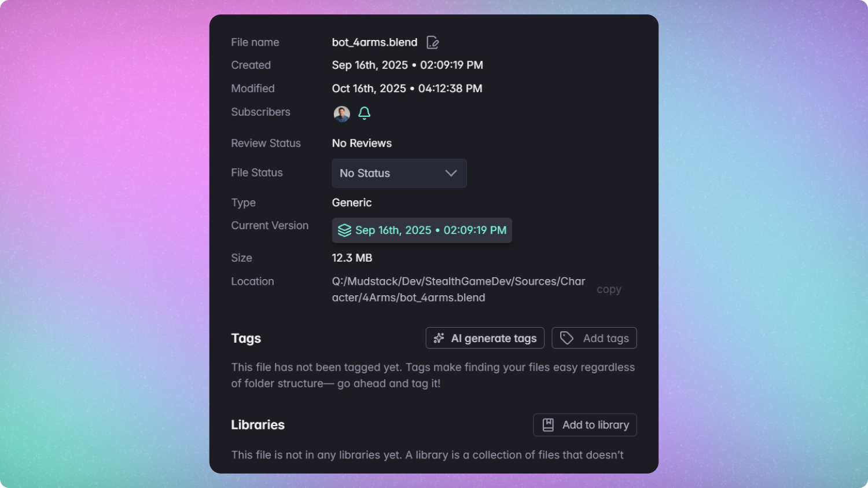Open the File Status dropdown showing No Status
The image size is (868, 488).
(399, 173)
